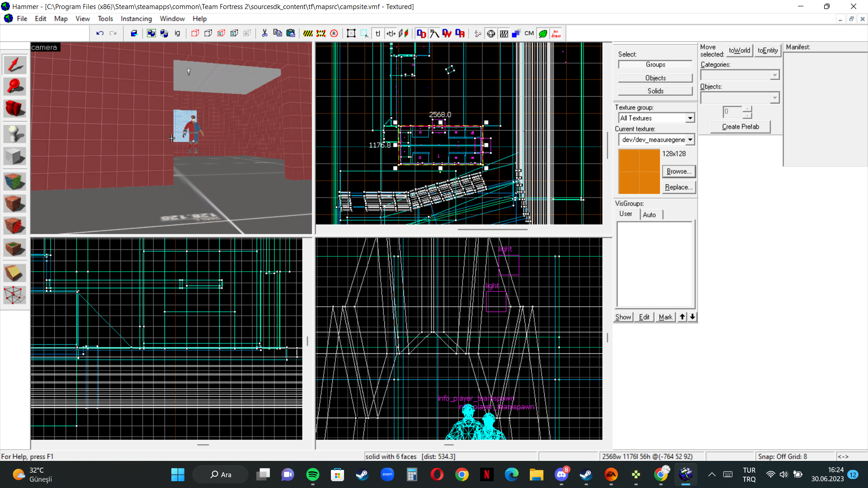
Task: Select the Magnify tool
Action: [15, 86]
